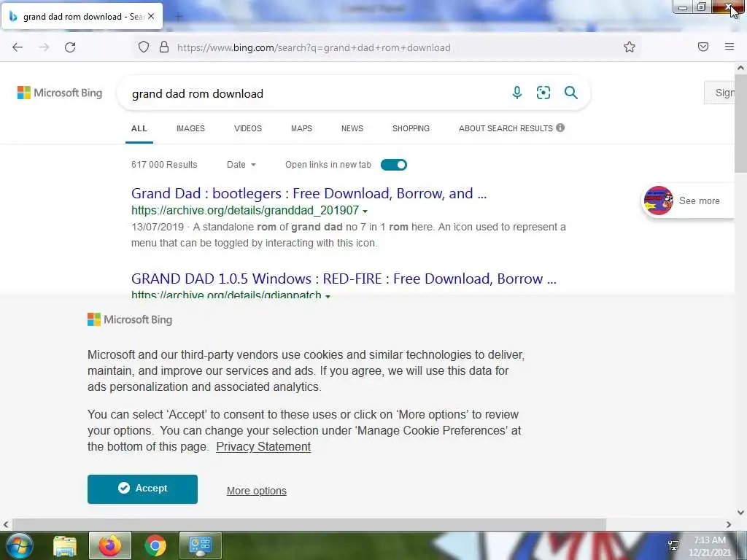Click the vertical scrollbar up arrow

point(740,68)
